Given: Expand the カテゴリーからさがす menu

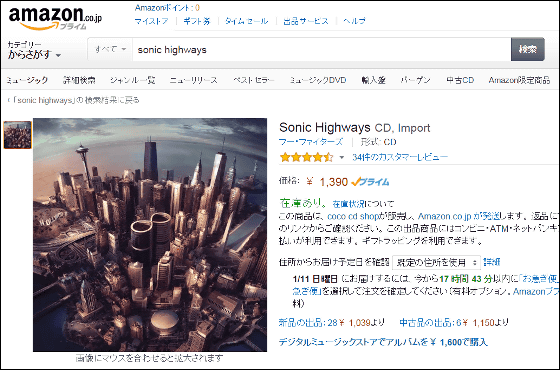Looking at the screenshot, I should pos(34,50).
